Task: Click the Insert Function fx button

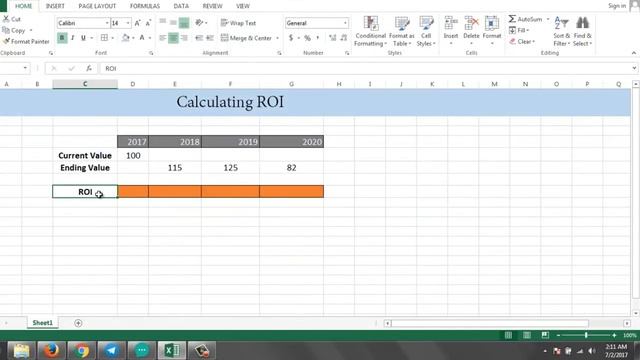Action: [x=89, y=68]
